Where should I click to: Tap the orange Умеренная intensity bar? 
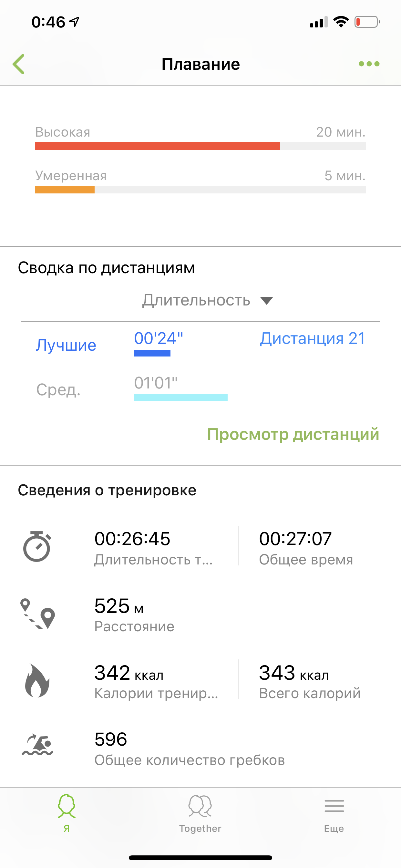click(x=65, y=190)
